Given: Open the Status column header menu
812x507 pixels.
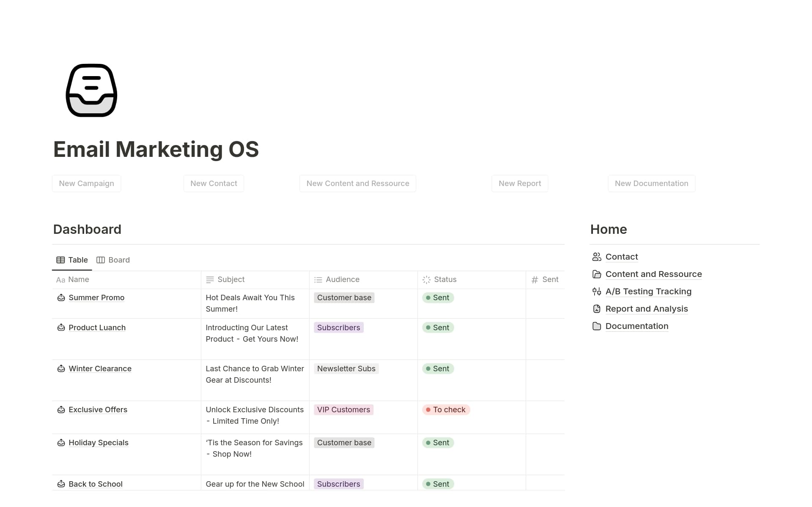Looking at the screenshot, I should click(x=445, y=280).
